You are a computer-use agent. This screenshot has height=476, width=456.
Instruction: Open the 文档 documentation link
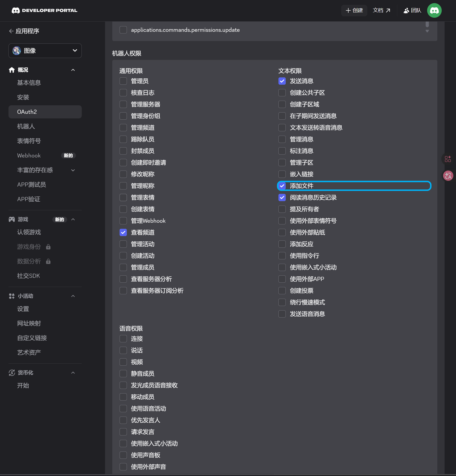[x=382, y=10]
